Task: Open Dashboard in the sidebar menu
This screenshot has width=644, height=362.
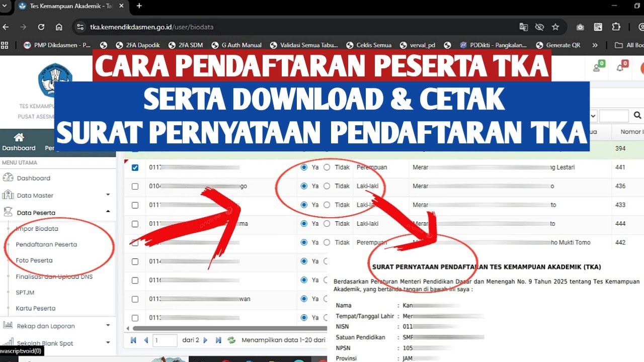Action: (33, 178)
